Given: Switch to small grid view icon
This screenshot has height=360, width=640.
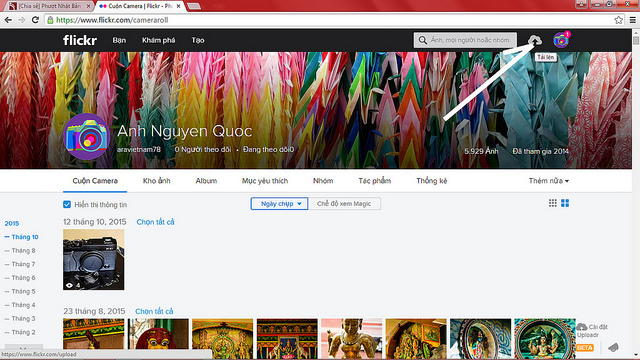Looking at the screenshot, I should click(x=553, y=203).
